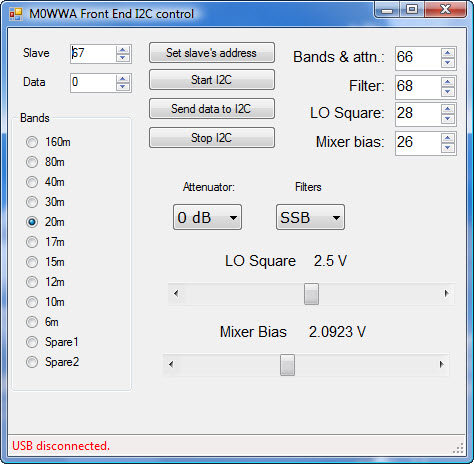This screenshot has width=474, height=464.
Task: Click the LO Square slider thumb
Action: point(311,294)
